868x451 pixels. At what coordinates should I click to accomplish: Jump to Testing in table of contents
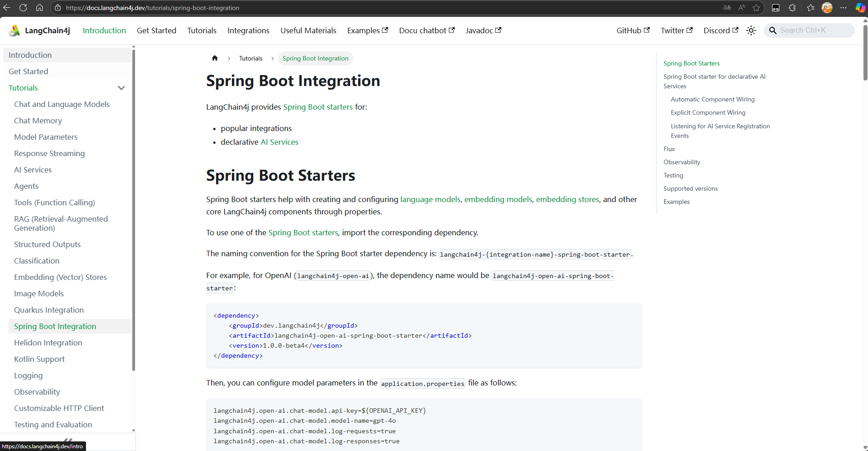[x=673, y=175]
